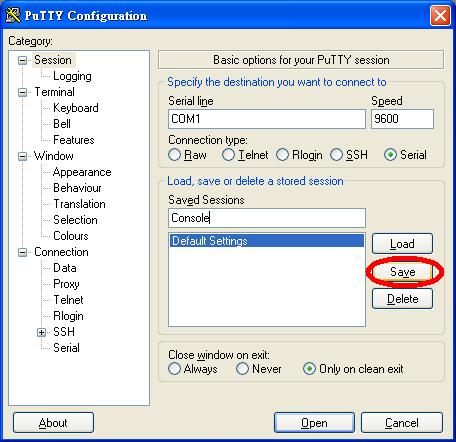Select SSH connection type
Screen dimensions: 456x442
336,155
